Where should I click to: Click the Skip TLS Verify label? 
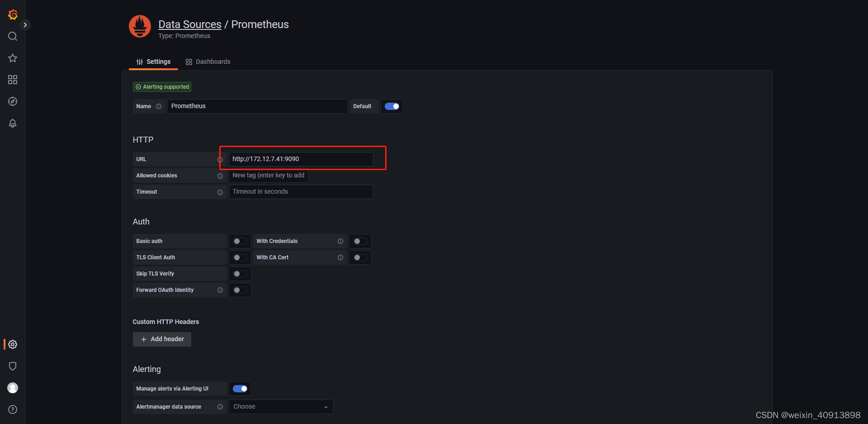155,274
